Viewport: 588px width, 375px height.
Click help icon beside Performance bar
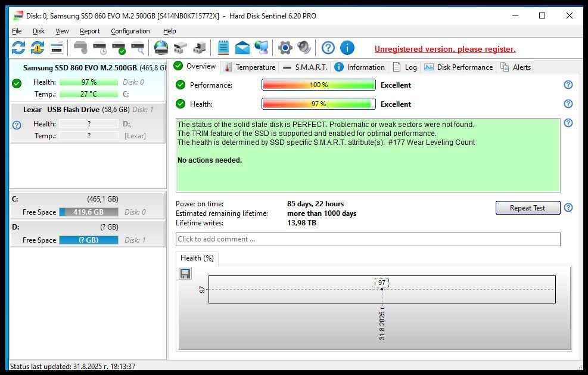(x=568, y=85)
